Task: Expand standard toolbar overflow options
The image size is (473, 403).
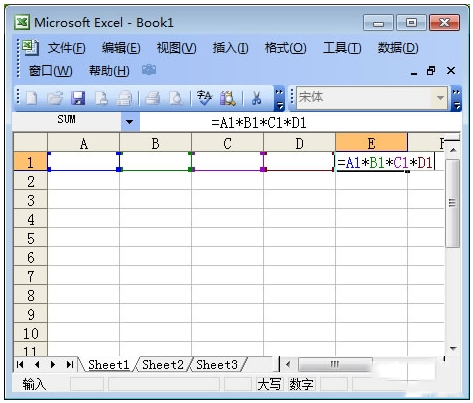Action: pos(279,99)
